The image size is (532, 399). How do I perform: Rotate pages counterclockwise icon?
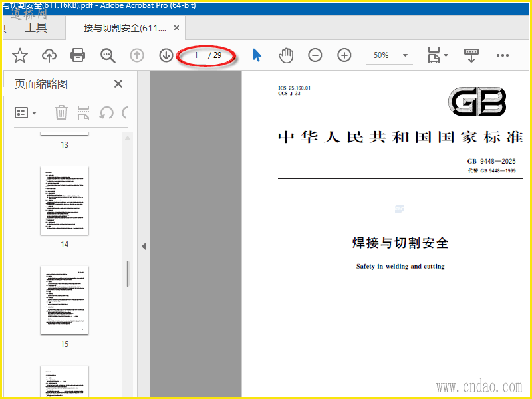click(106, 112)
